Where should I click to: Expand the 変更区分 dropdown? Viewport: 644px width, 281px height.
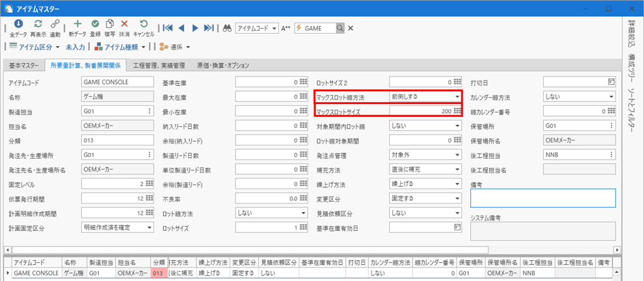[x=457, y=198]
